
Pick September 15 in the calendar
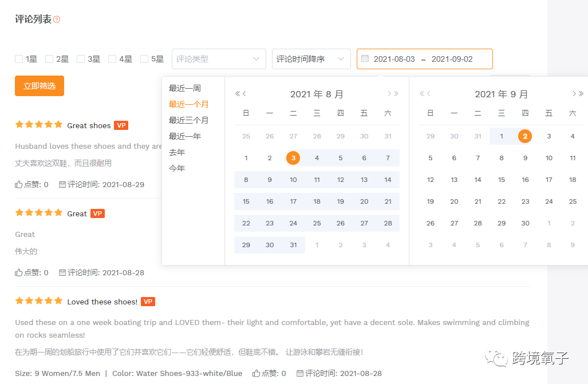pyautogui.click(x=502, y=180)
